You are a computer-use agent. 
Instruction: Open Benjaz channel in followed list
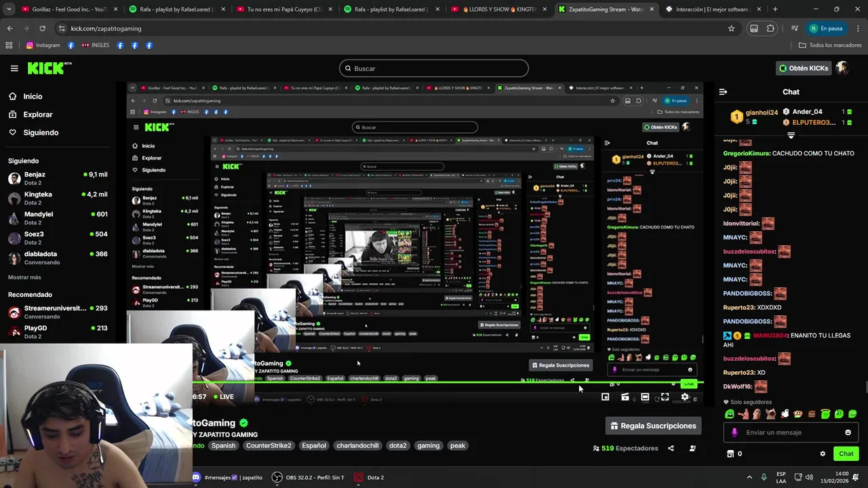tap(58, 178)
